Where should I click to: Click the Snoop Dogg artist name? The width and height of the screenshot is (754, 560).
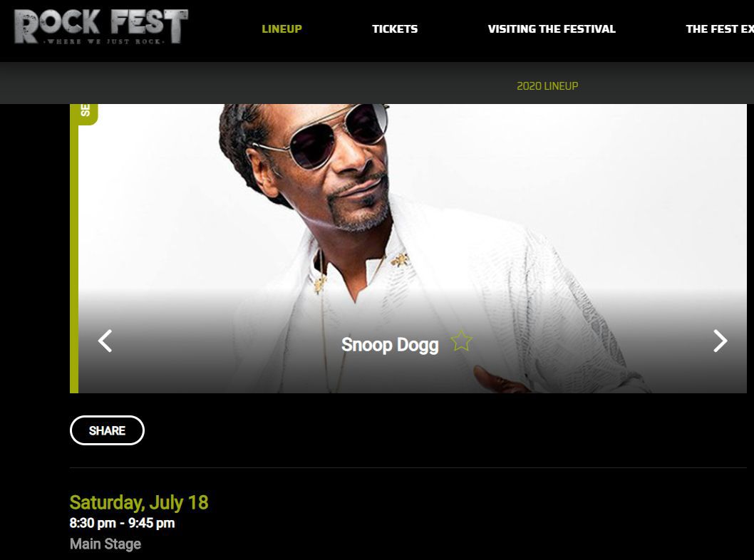(x=390, y=345)
